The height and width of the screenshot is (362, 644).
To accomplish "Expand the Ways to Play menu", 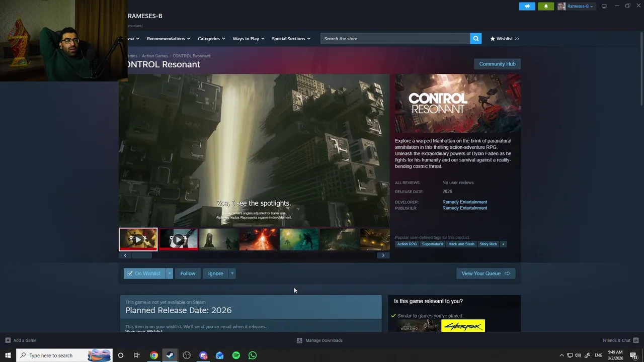I will (x=249, y=39).
